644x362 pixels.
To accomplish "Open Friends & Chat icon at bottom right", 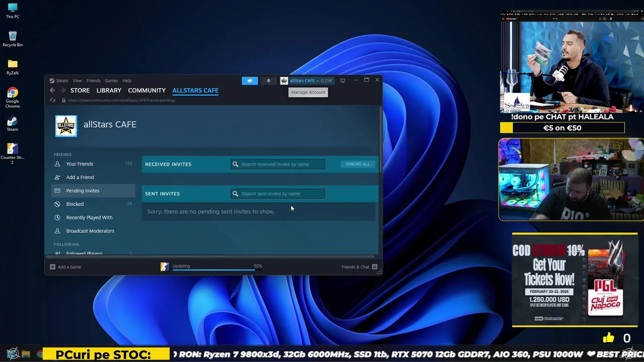I will click(374, 267).
